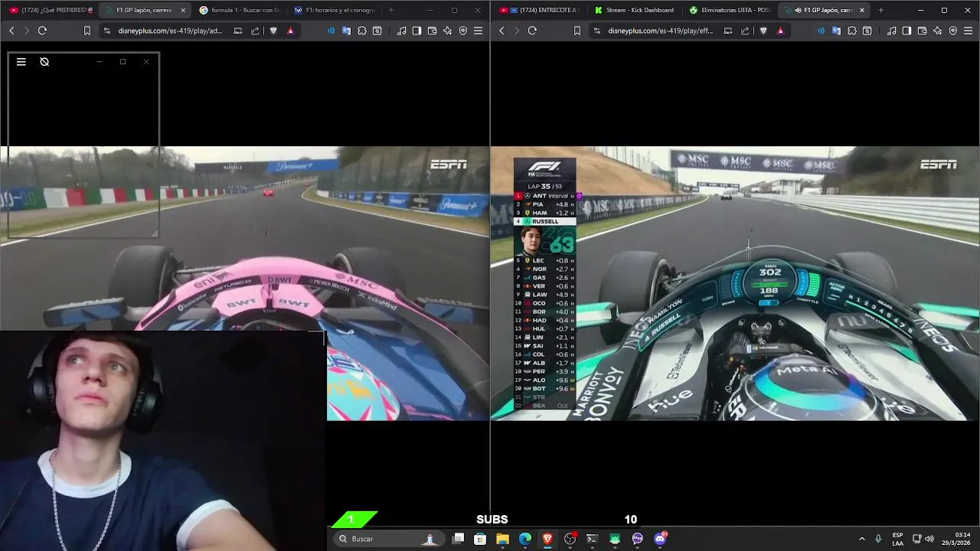Screen dimensions: 980x551
Task: Open Brave Wallet in right browser window
Action: (x=923, y=31)
